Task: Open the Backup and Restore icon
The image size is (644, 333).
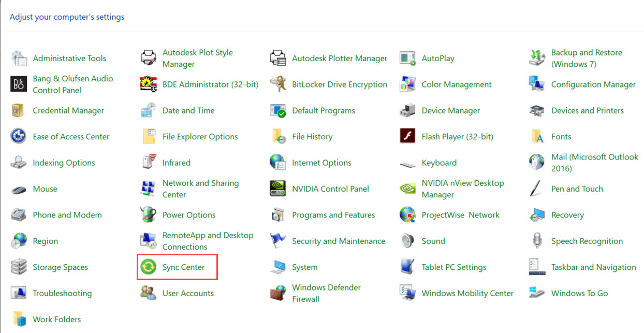Action: coord(537,59)
